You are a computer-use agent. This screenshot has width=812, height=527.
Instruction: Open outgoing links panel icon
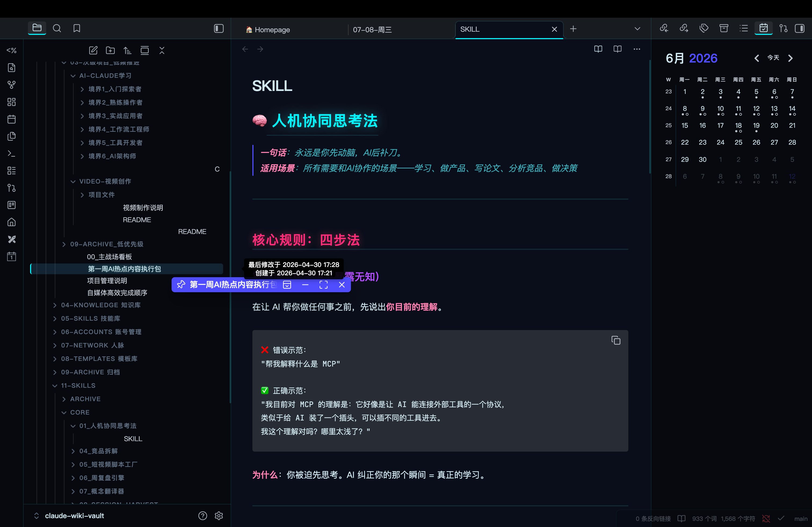click(684, 28)
